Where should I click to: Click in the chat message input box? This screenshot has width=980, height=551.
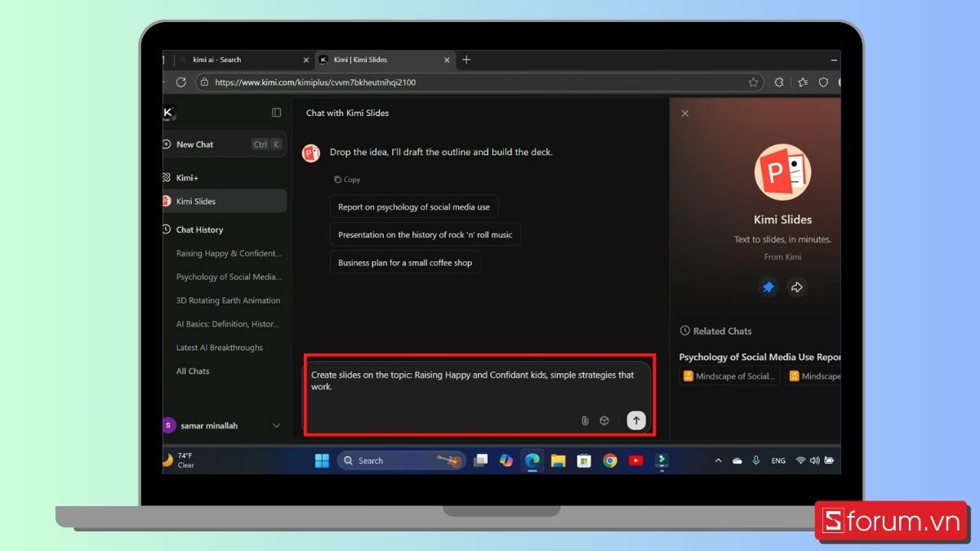point(479,398)
